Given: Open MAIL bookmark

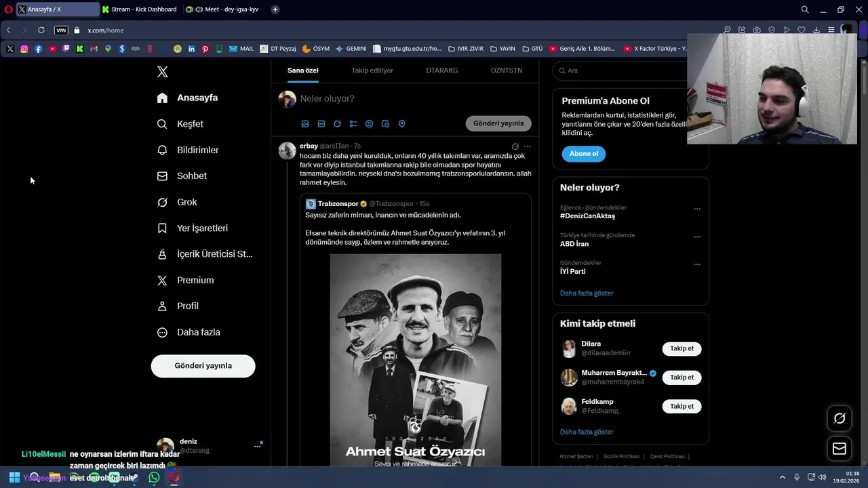Looking at the screenshot, I should pos(241,49).
